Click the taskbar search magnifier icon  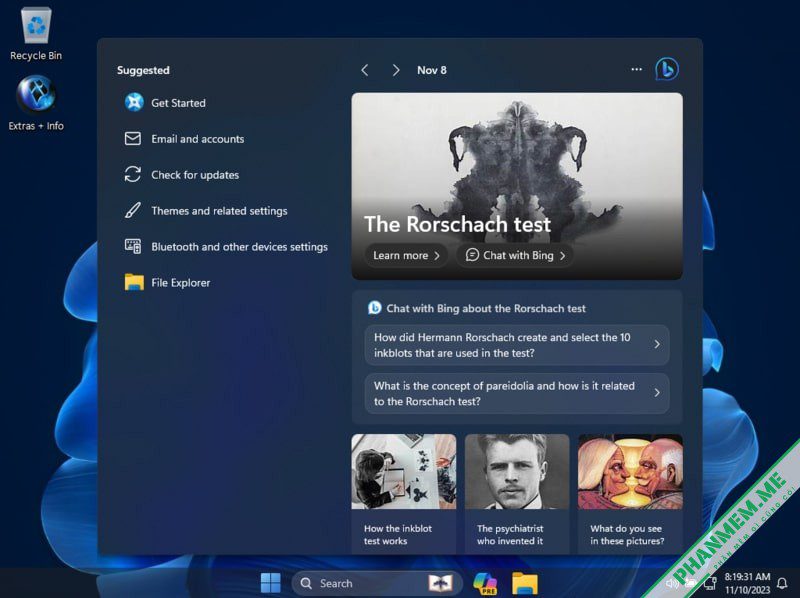[x=306, y=583]
